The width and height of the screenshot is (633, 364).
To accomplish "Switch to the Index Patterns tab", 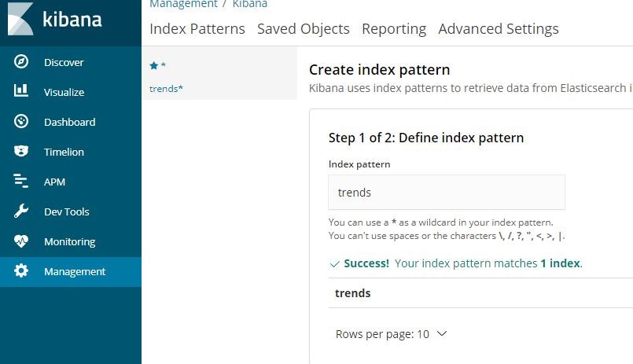I will point(197,29).
